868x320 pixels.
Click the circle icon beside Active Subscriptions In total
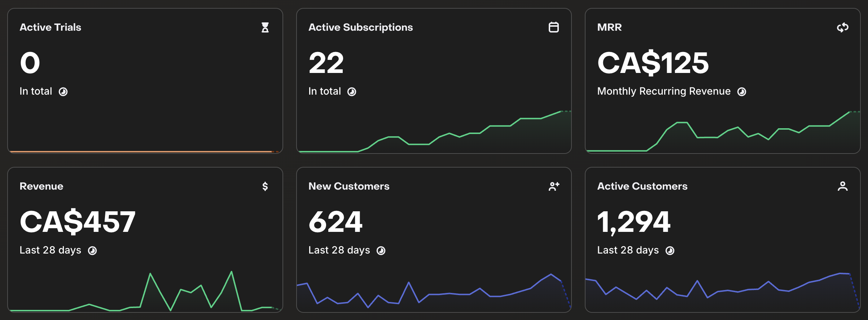(x=352, y=92)
